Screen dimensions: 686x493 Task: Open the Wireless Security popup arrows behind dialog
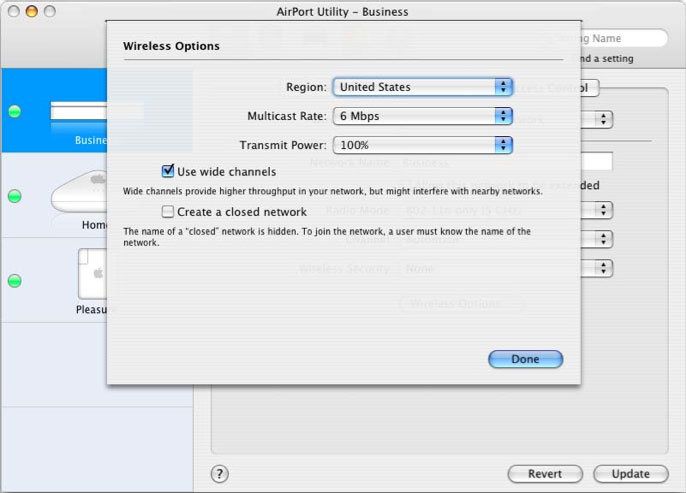click(x=603, y=268)
